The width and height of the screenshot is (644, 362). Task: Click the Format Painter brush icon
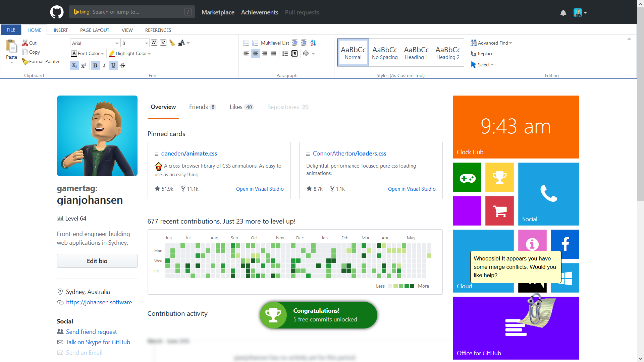[x=25, y=61]
